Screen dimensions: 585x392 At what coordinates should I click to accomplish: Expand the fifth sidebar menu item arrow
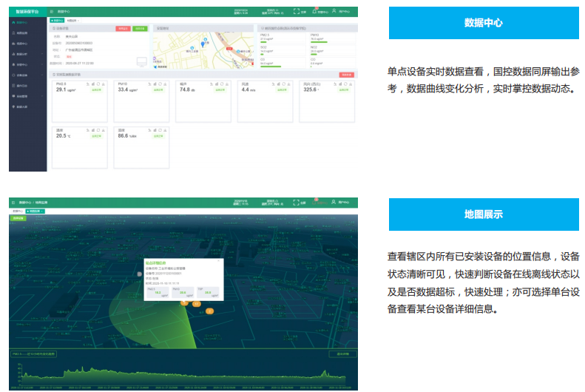click(43, 64)
